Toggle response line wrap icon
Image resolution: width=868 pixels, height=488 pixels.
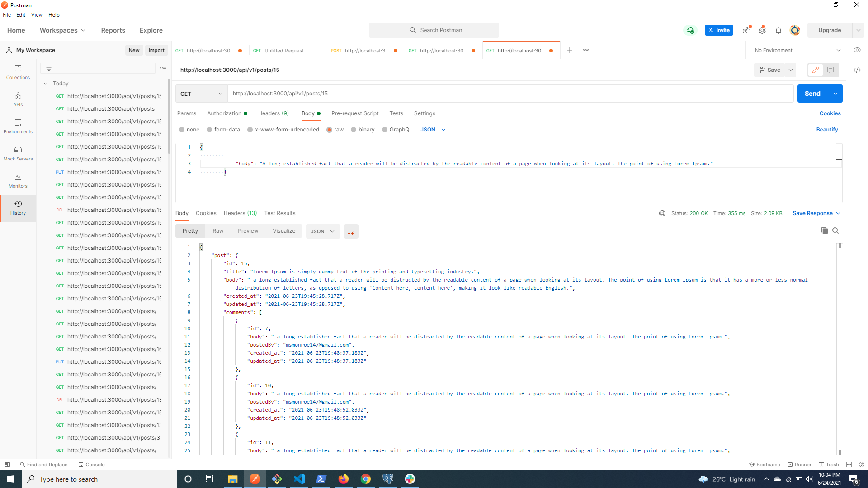(x=351, y=231)
